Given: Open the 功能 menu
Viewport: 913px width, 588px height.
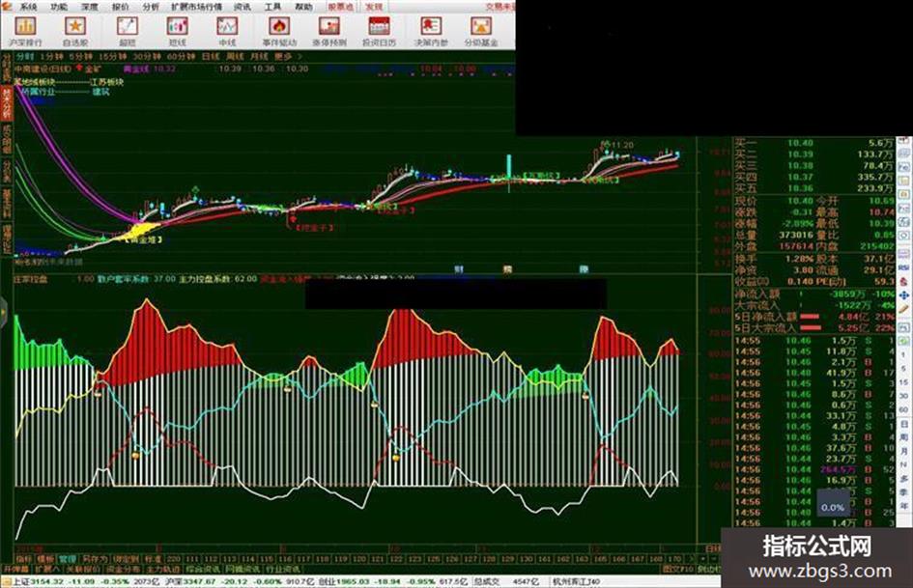Looking at the screenshot, I should click(59, 7).
